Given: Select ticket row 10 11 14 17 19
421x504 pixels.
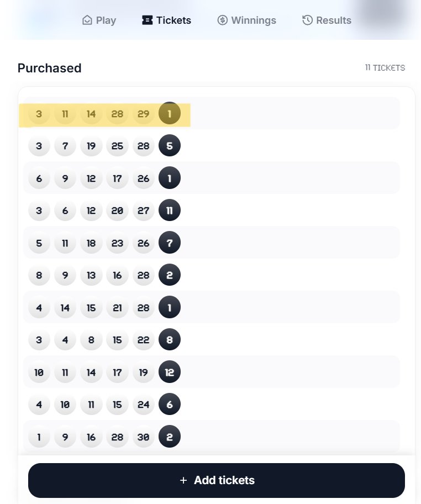Looking at the screenshot, I should point(212,372).
